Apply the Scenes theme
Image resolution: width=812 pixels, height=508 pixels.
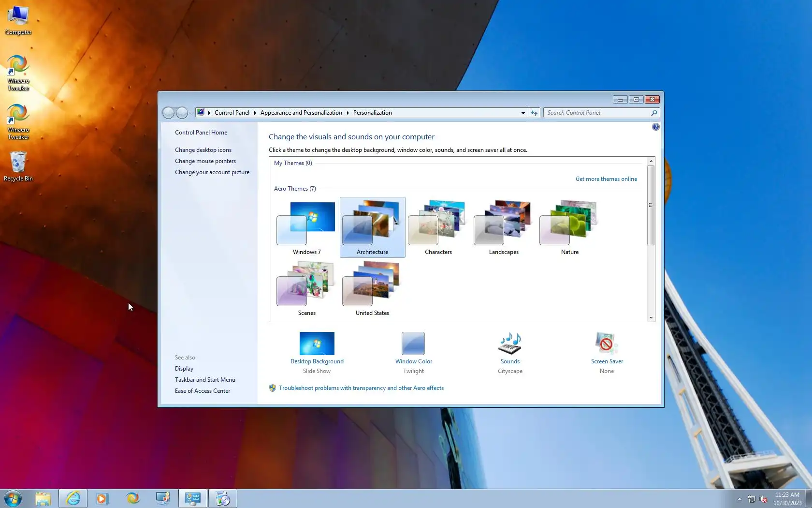coord(306,288)
